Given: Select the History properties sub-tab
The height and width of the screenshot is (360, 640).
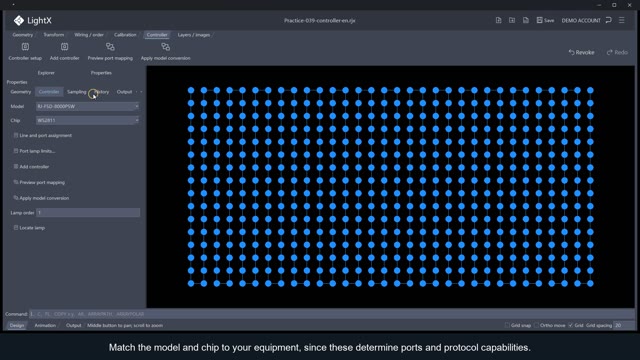Looking at the screenshot, I should pyautogui.click(x=102, y=92).
